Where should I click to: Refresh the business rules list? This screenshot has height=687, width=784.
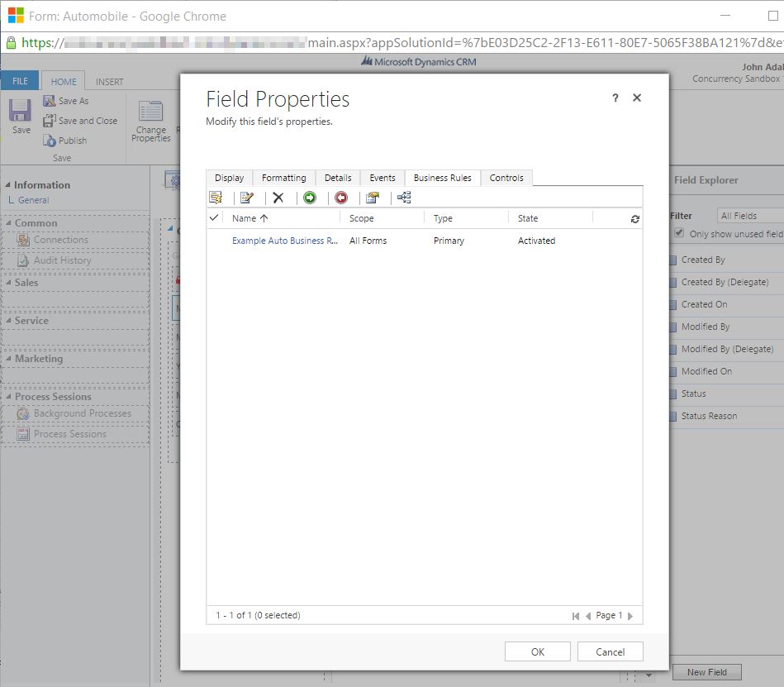634,219
